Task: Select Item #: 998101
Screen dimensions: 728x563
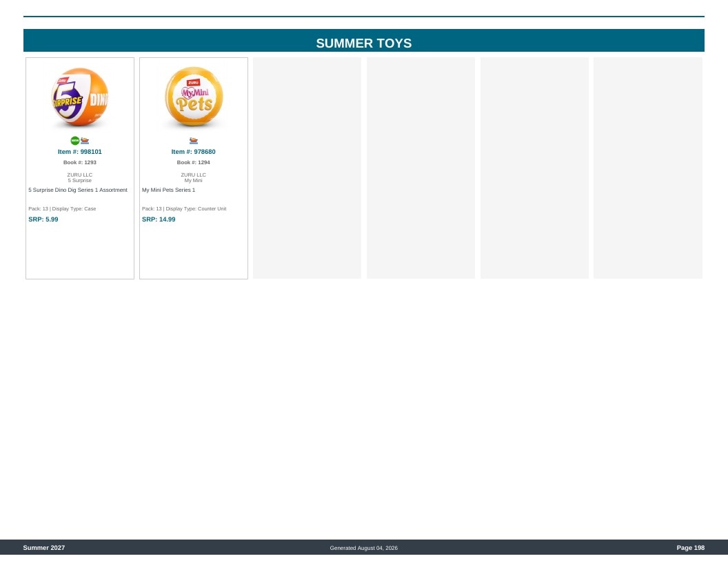Action: [80, 152]
